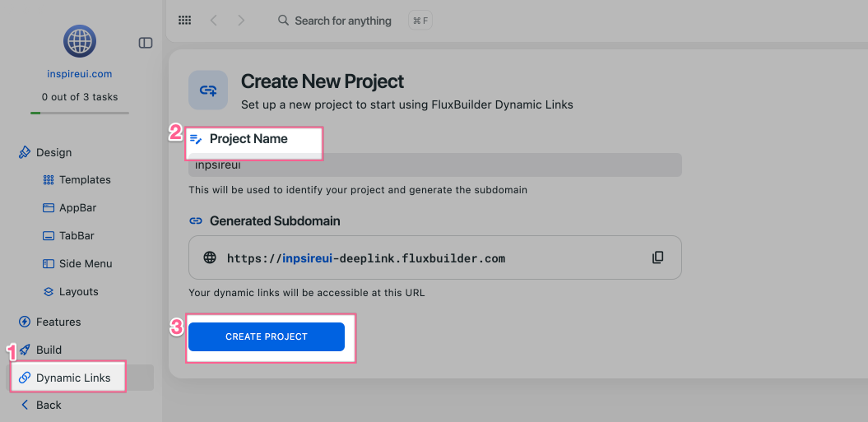Click the Search for anything box
This screenshot has height=422, width=868.
pos(342,21)
